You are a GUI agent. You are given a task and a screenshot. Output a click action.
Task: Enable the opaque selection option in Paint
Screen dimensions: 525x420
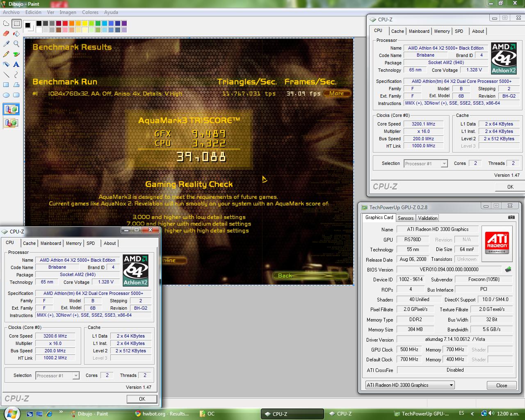(x=11, y=110)
